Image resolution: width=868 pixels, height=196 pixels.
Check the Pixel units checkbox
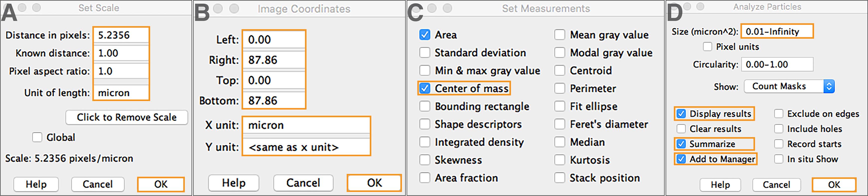coord(707,47)
